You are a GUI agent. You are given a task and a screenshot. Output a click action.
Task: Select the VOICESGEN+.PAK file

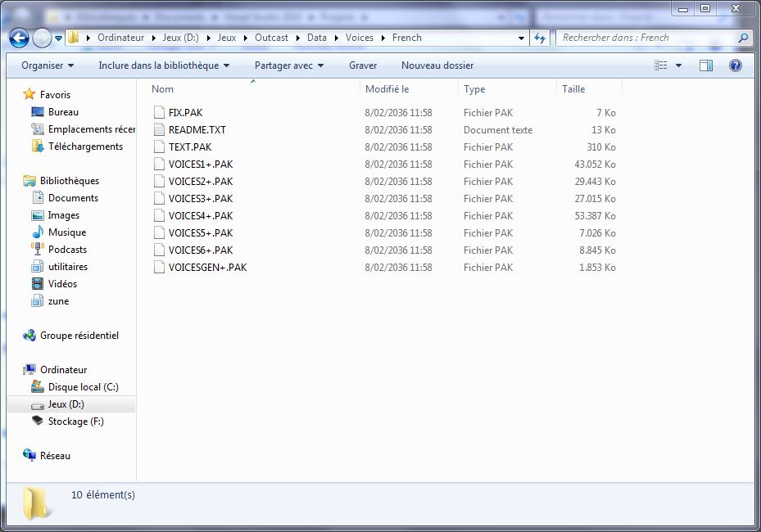pos(208,268)
